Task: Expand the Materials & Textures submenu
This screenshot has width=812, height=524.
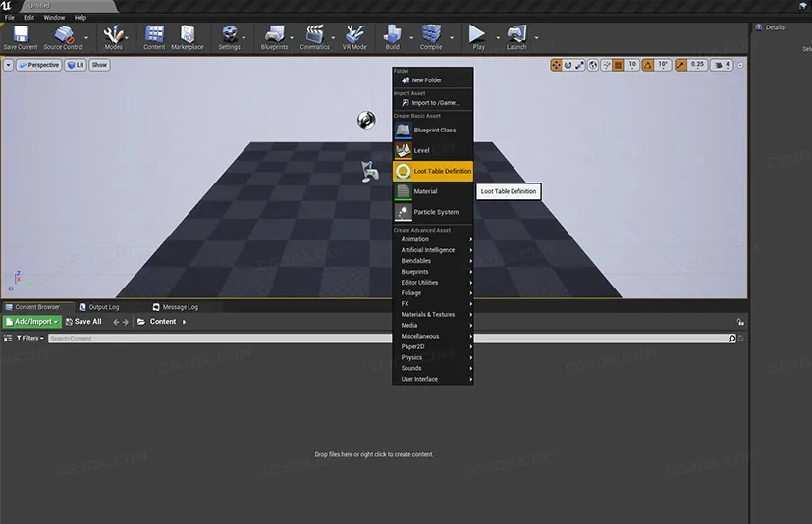Action: 433,314
